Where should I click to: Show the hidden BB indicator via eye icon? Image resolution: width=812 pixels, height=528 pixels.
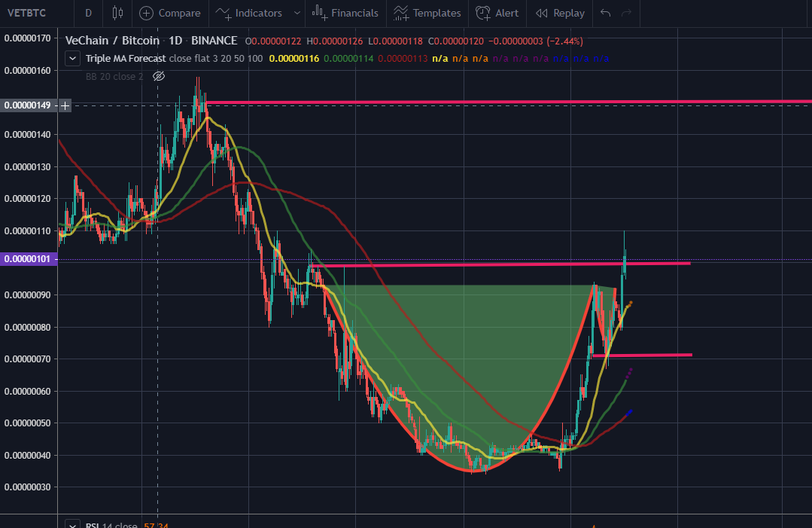pos(158,76)
